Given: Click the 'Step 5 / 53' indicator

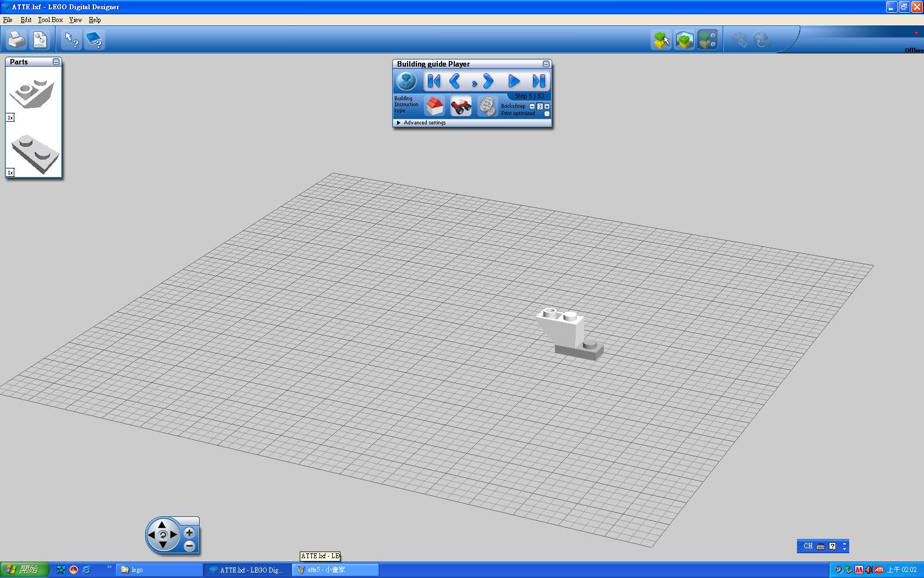Looking at the screenshot, I should coord(529,96).
